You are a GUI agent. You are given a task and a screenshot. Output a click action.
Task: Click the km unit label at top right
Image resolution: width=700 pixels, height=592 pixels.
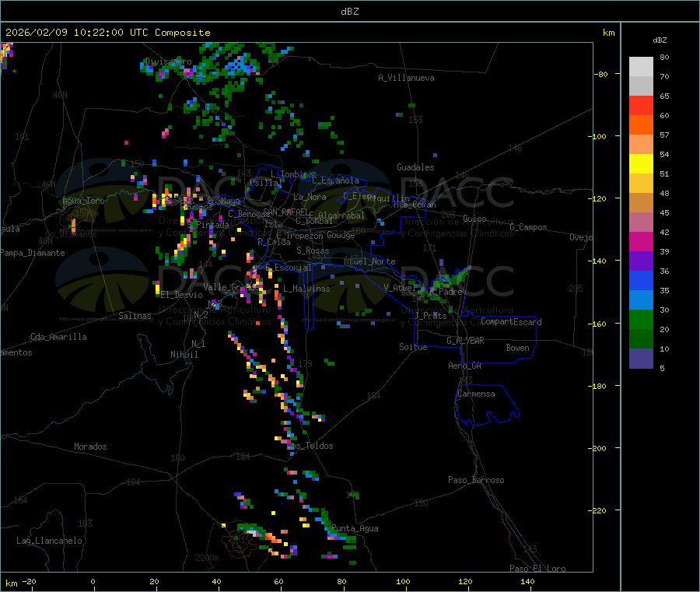(608, 33)
